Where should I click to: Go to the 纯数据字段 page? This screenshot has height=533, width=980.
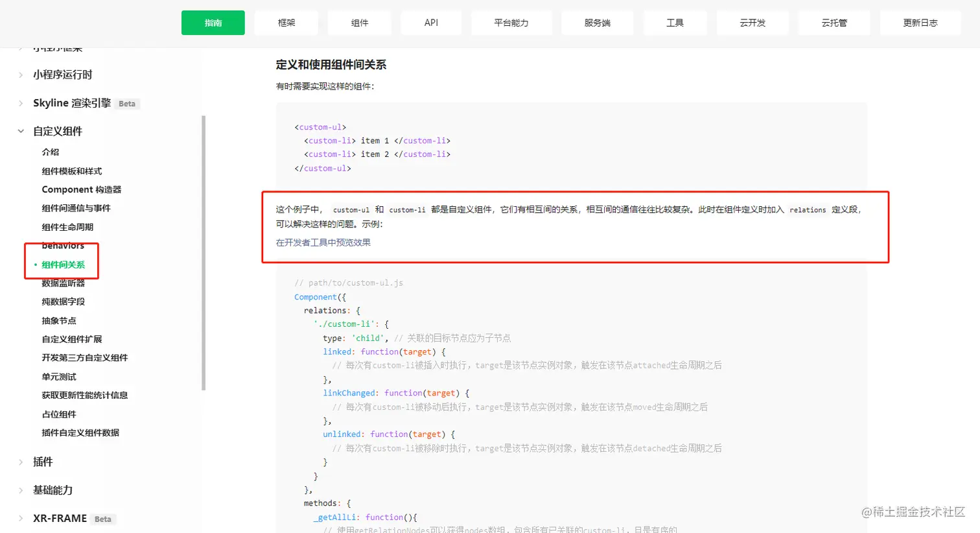[x=64, y=302]
